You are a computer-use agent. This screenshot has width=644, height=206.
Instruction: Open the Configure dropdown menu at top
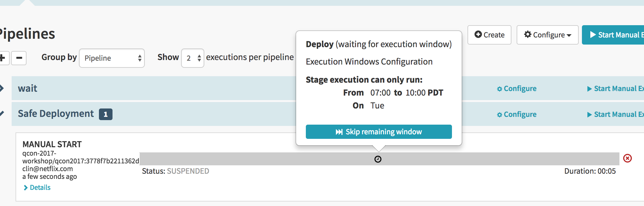click(547, 35)
